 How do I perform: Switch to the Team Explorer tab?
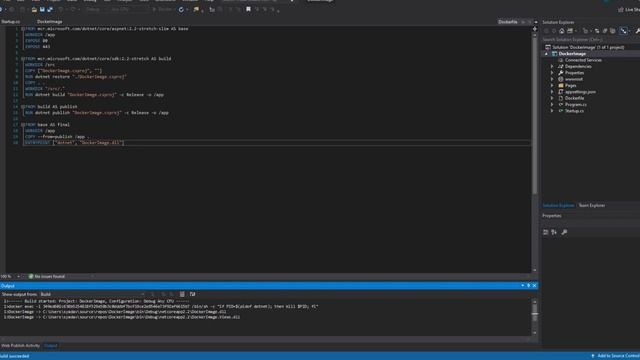click(x=592, y=205)
